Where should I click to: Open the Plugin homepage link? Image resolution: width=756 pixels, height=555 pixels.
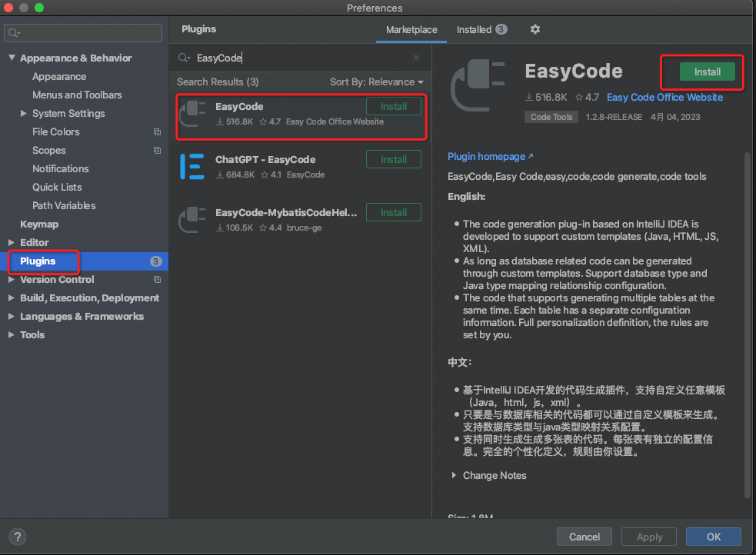point(490,157)
